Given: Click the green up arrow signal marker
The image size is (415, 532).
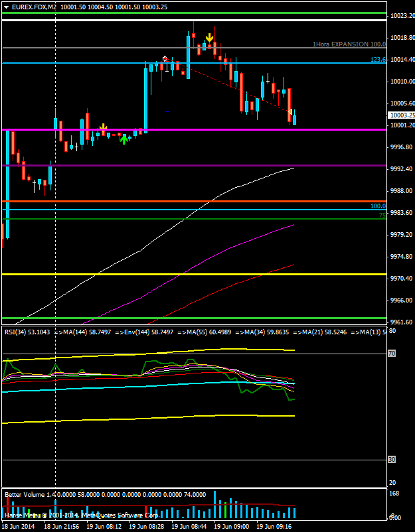Looking at the screenshot, I should point(124,139).
